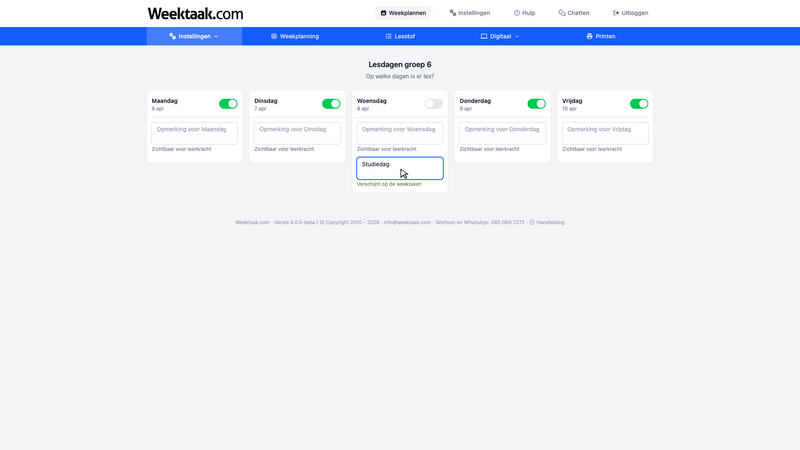Screen dimensions: 800x450
Task: Click the info@weektaak.com email link
Action: [x=407, y=222]
